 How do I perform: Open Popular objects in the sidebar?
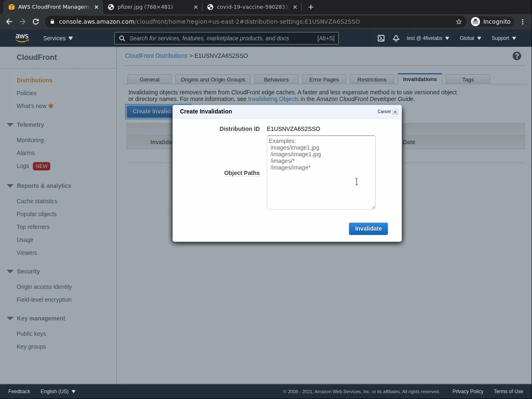tap(37, 214)
